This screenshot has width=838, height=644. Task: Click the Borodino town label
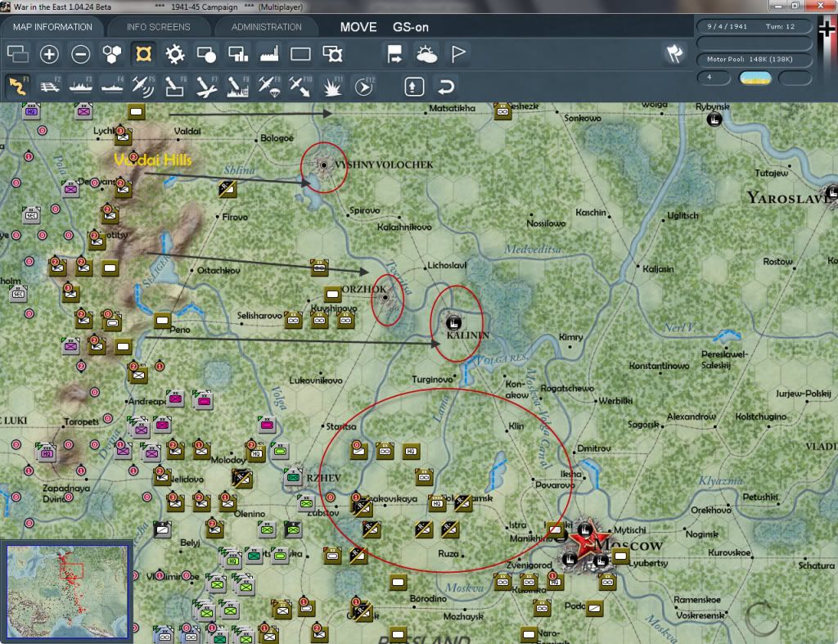point(428,598)
